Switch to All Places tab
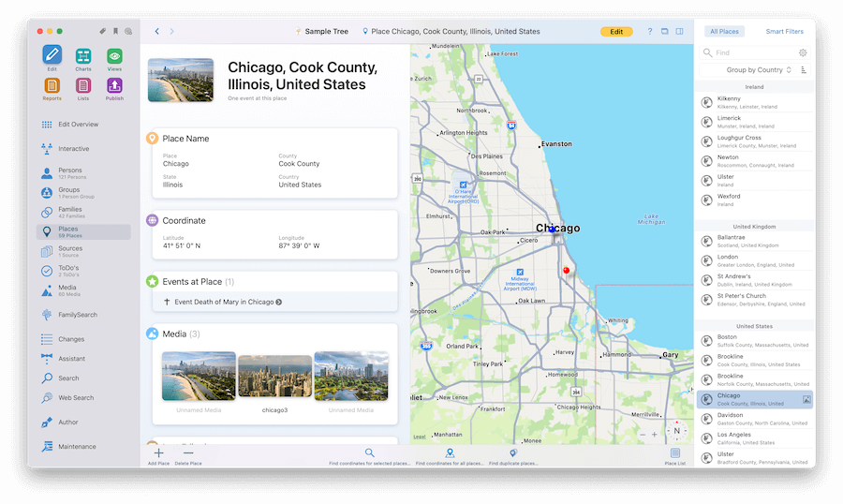Viewport: 843px width, 504px height. [724, 32]
